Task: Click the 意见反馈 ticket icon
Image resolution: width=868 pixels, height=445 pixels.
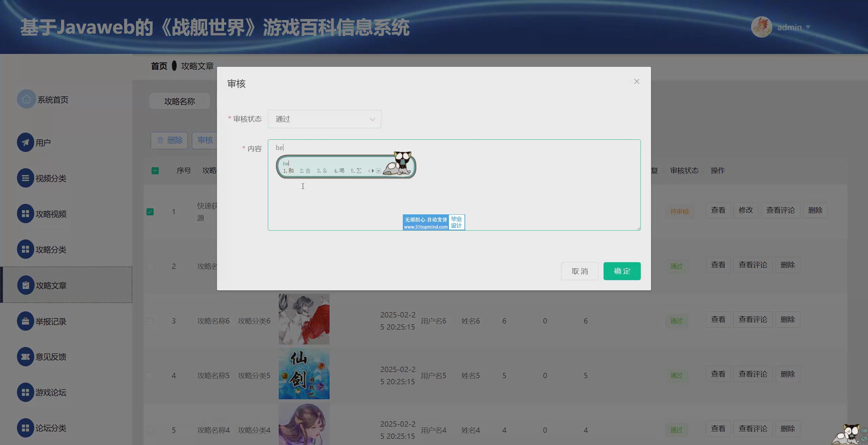Action: click(25, 357)
